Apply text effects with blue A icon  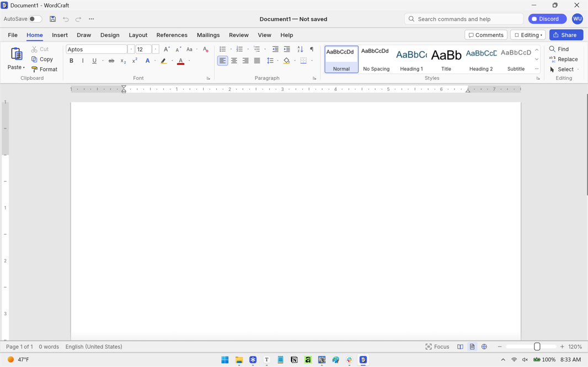[148, 61]
